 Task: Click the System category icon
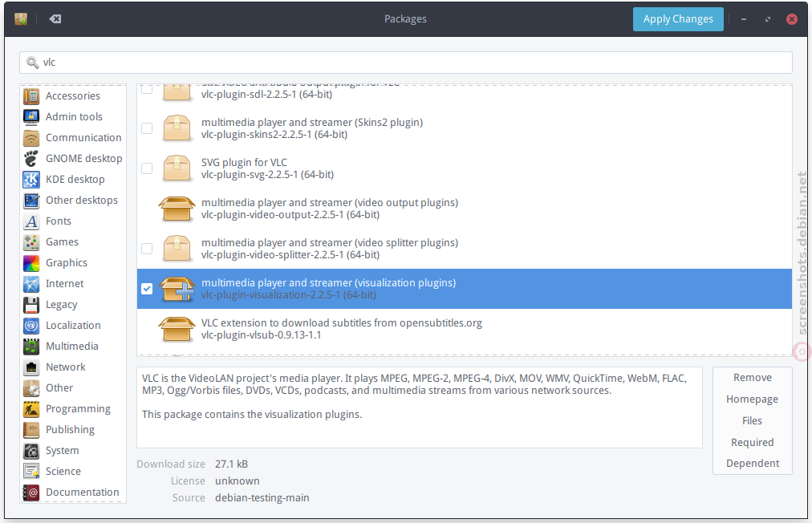pos(31,451)
